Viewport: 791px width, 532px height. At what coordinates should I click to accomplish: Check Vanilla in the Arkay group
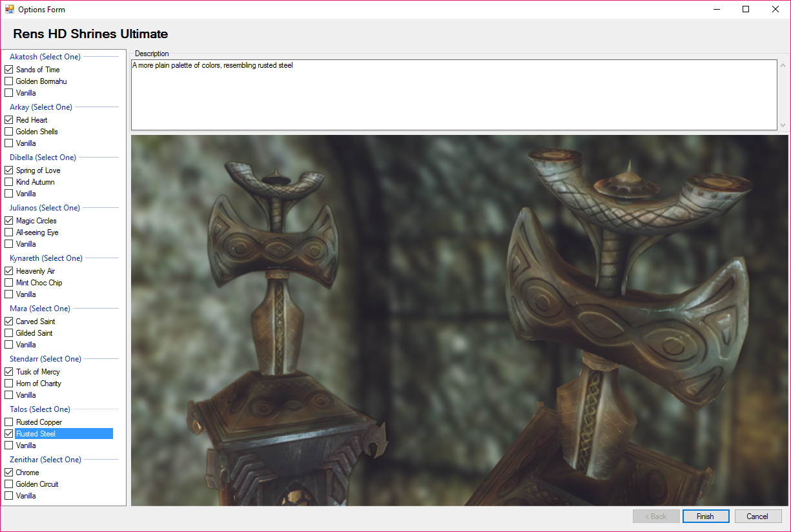point(9,143)
